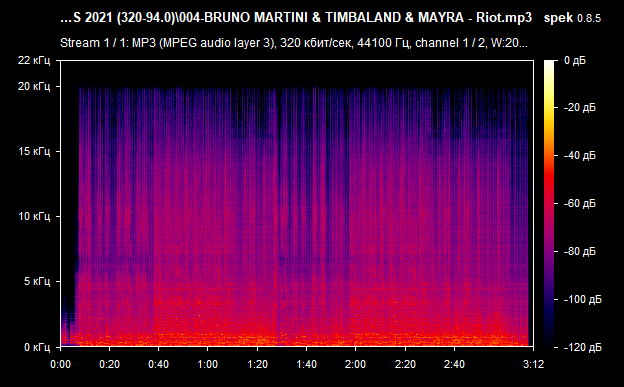624x387 pixels.
Task: Click the 0:00 time axis label
Action: 60,364
